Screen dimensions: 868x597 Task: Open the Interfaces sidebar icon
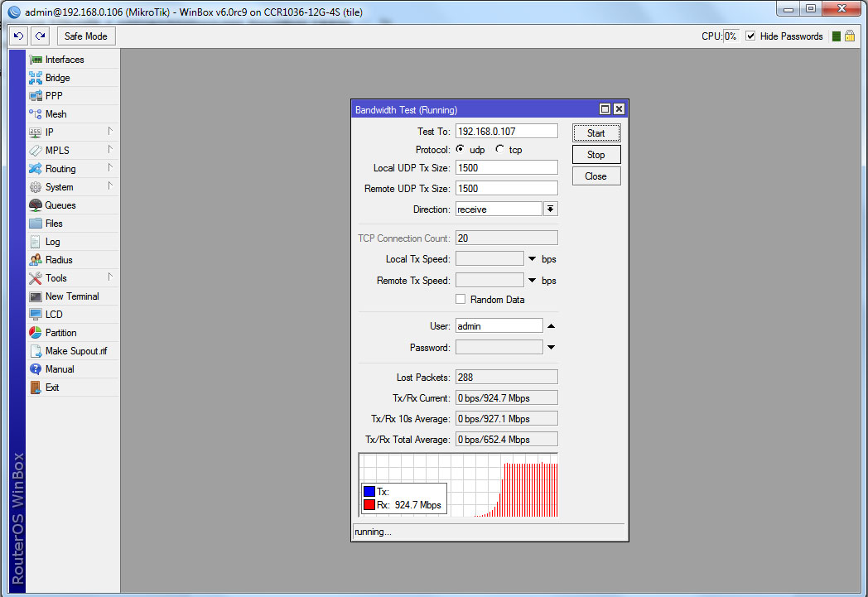[x=36, y=60]
